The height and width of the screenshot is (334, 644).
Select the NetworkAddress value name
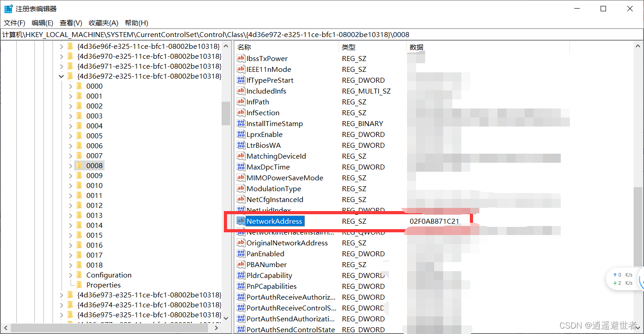(x=274, y=221)
